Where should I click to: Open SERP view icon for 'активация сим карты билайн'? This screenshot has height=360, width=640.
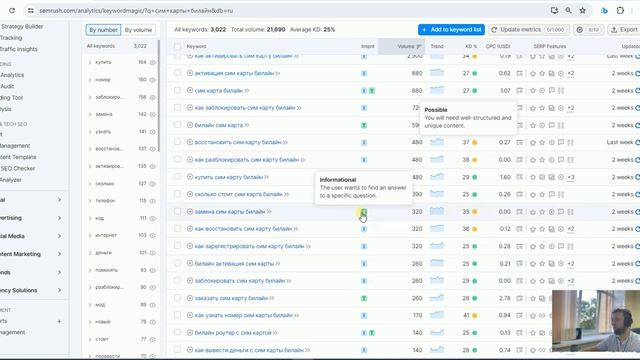pyautogui.click(x=520, y=73)
